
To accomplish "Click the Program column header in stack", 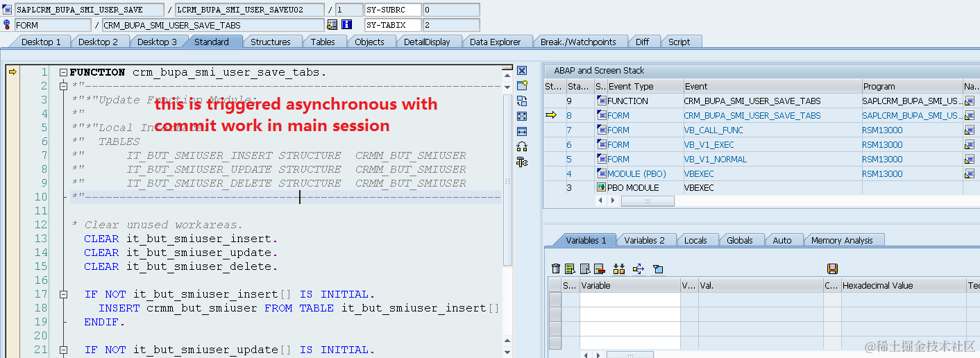I will (912, 87).
